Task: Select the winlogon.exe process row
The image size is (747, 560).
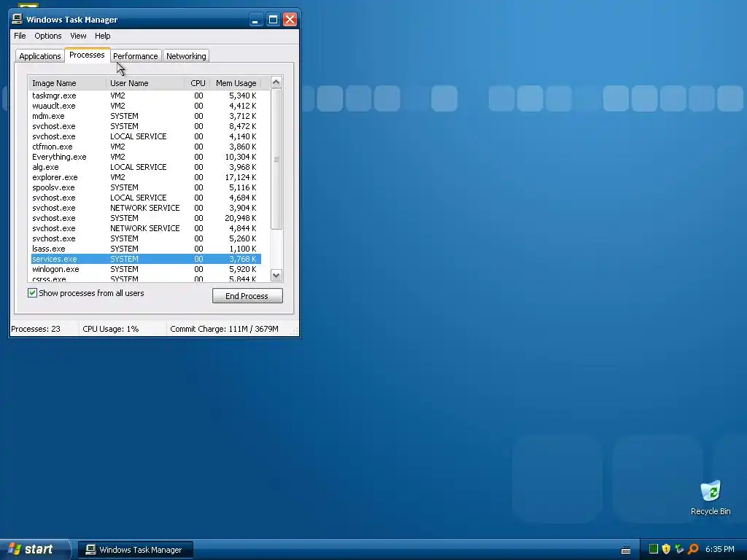Action: 146,269
